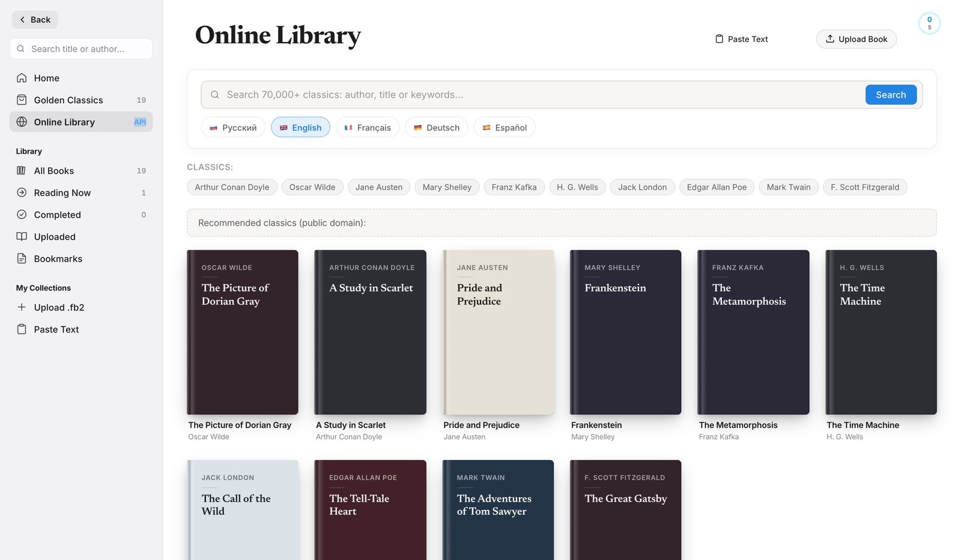
Task: Click the Arthur Conan Doyle author chip
Action: pyautogui.click(x=232, y=187)
